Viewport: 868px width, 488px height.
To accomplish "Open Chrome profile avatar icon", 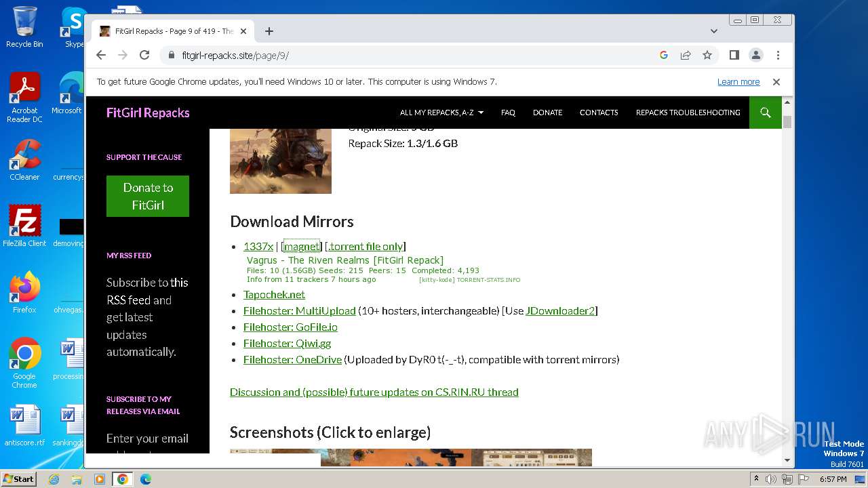I will pyautogui.click(x=755, y=55).
